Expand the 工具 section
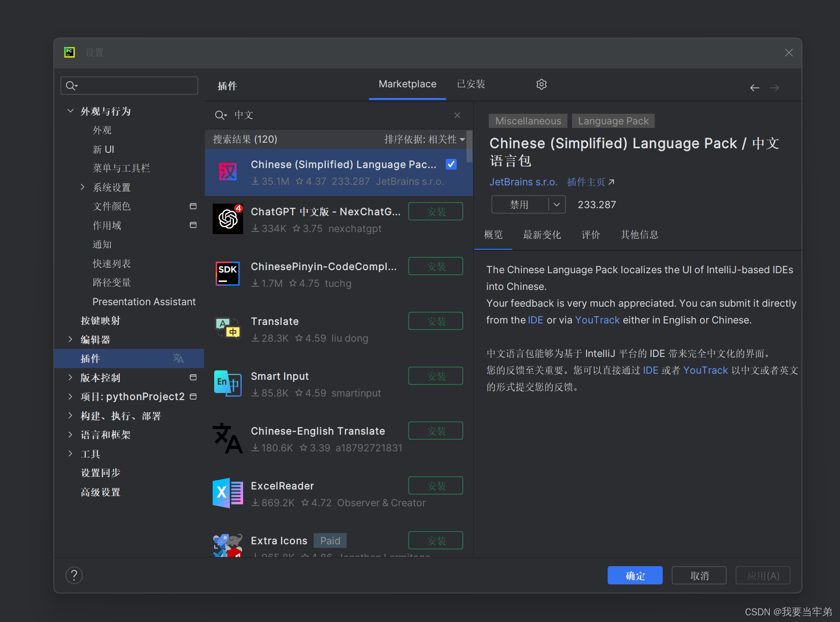This screenshot has height=622, width=840. point(71,453)
